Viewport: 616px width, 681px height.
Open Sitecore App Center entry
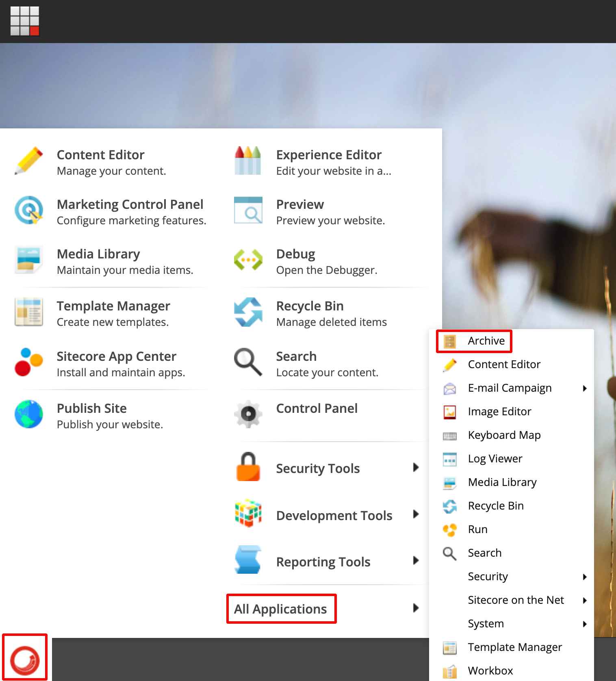(x=116, y=356)
